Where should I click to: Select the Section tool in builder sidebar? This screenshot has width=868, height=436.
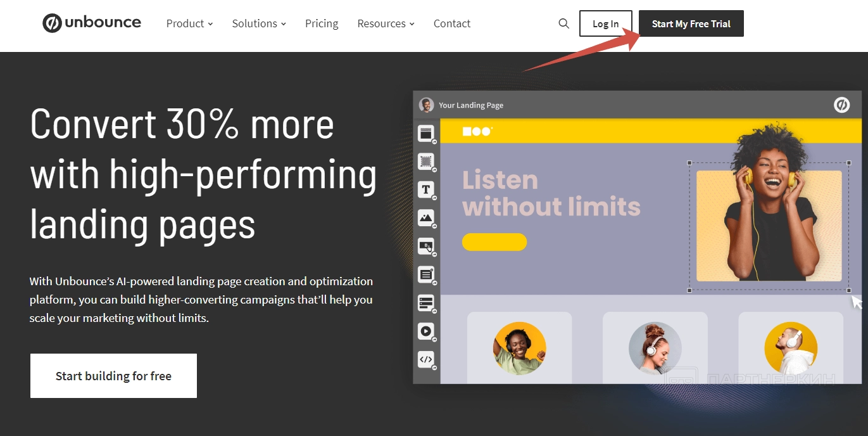tap(426, 134)
